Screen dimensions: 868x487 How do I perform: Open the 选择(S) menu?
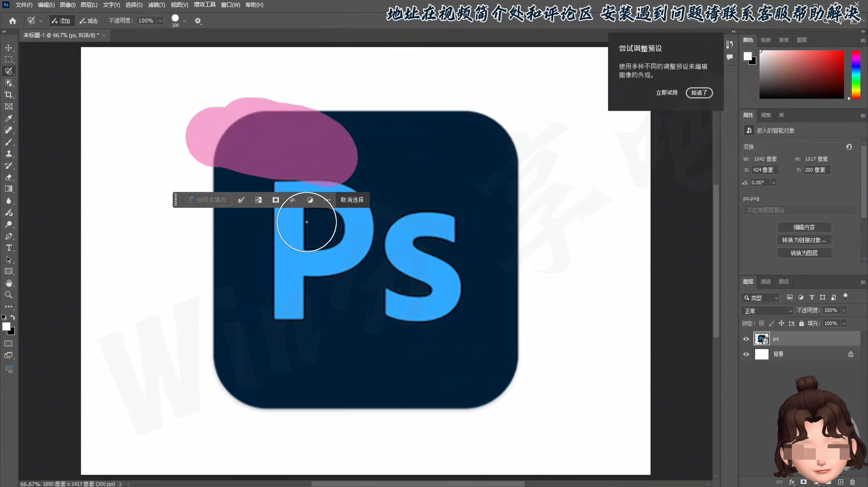point(134,5)
